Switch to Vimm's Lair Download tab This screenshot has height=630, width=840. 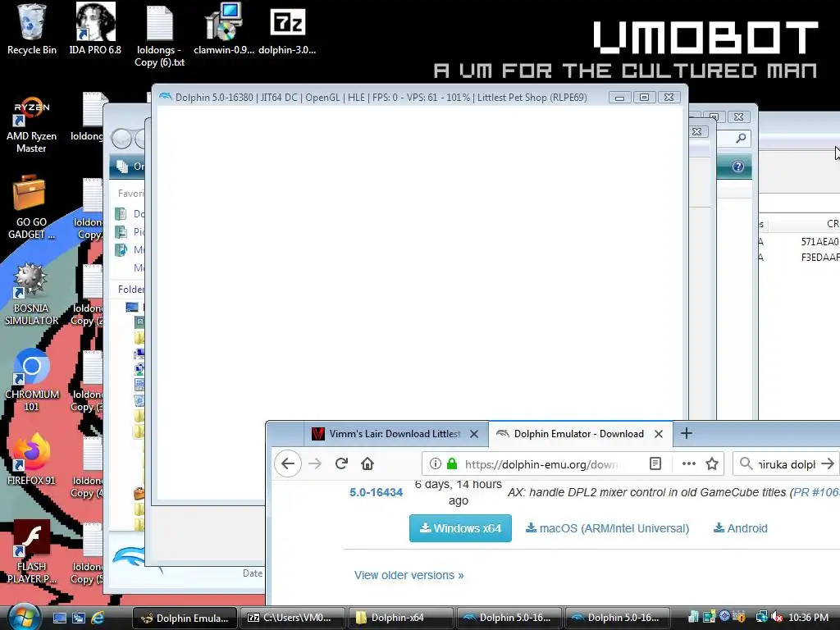click(x=395, y=434)
